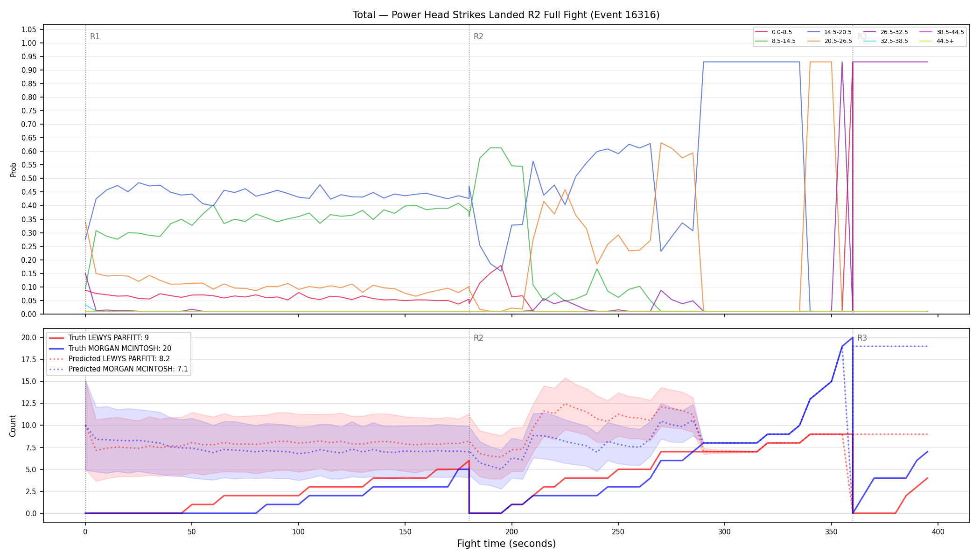Click the 200 tick on the fight time axis
Screen dimensions: 980x560
(511, 532)
